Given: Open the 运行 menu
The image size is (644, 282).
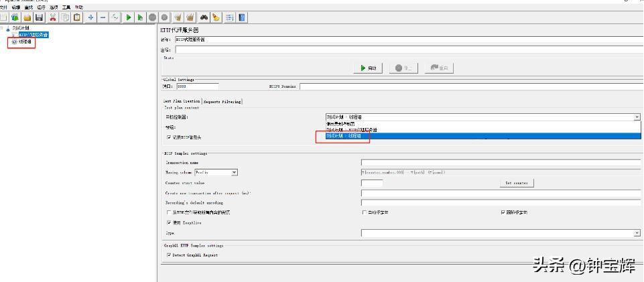Looking at the screenshot, I should coord(41,7).
